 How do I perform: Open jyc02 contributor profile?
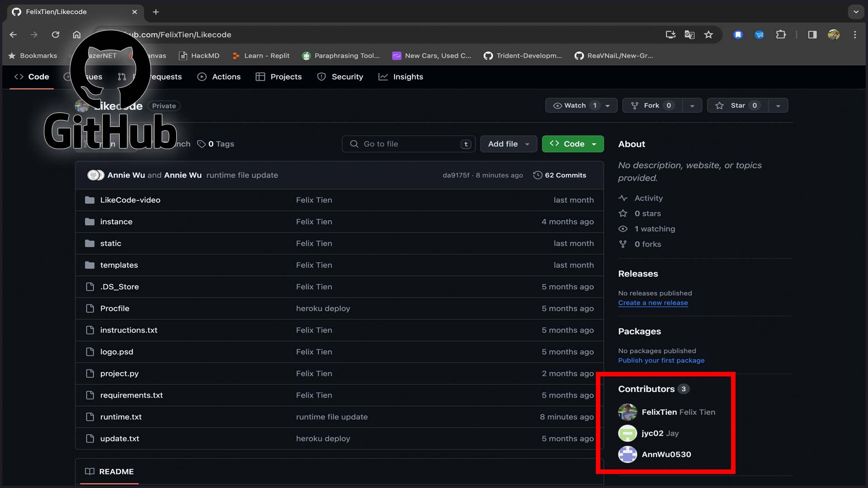pos(649,433)
